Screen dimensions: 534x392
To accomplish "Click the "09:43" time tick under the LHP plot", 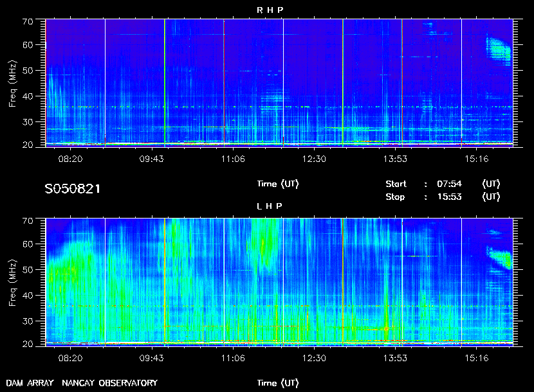I will point(152,359).
